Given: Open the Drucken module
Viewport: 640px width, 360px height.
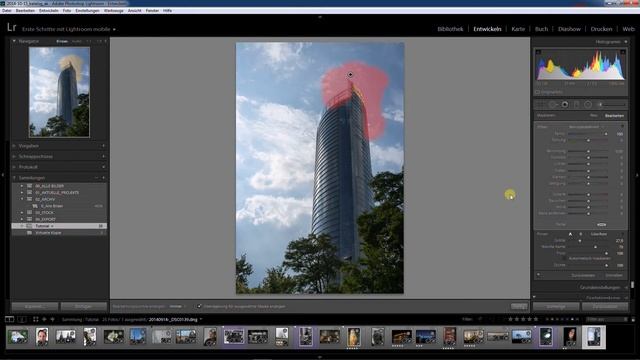Looking at the screenshot, I should point(601,29).
